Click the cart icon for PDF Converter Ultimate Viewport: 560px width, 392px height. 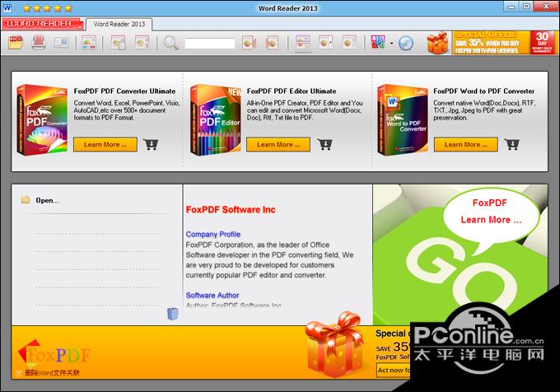click(151, 144)
